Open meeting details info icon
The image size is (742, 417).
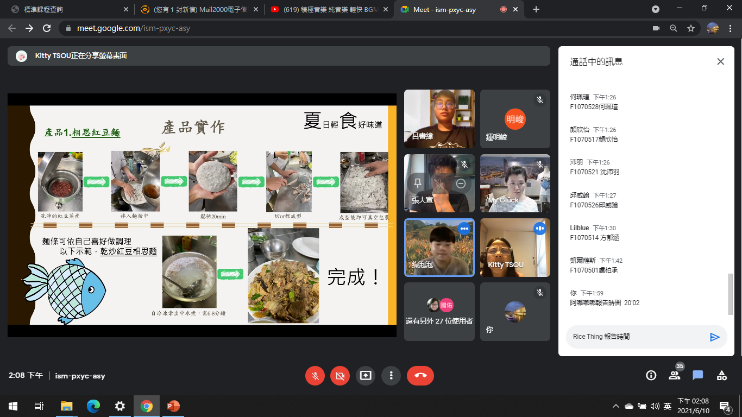pyautogui.click(x=651, y=375)
